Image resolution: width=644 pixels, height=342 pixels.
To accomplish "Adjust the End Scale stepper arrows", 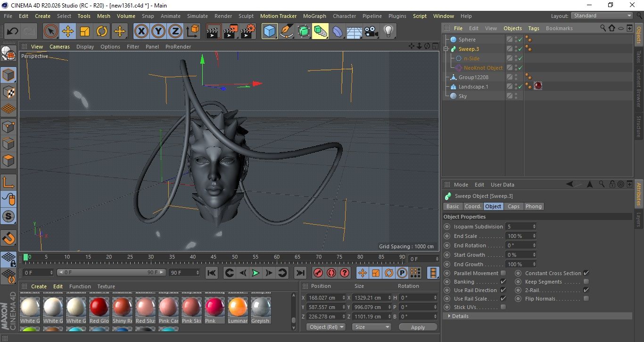I will tap(534, 236).
